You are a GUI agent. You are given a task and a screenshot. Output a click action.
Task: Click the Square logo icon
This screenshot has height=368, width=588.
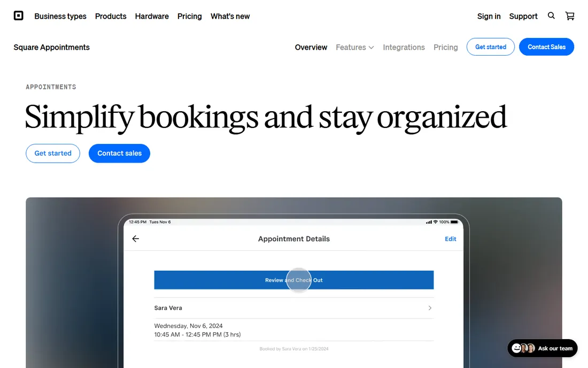(x=18, y=16)
